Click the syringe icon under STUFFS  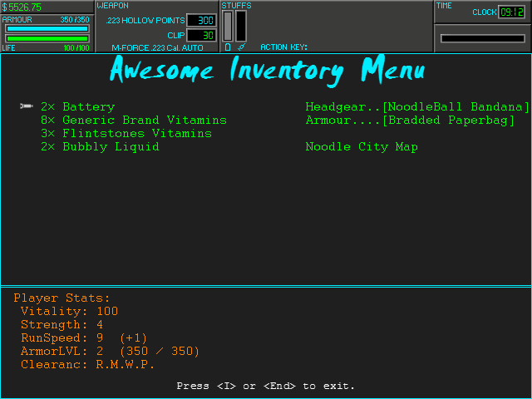(x=241, y=47)
